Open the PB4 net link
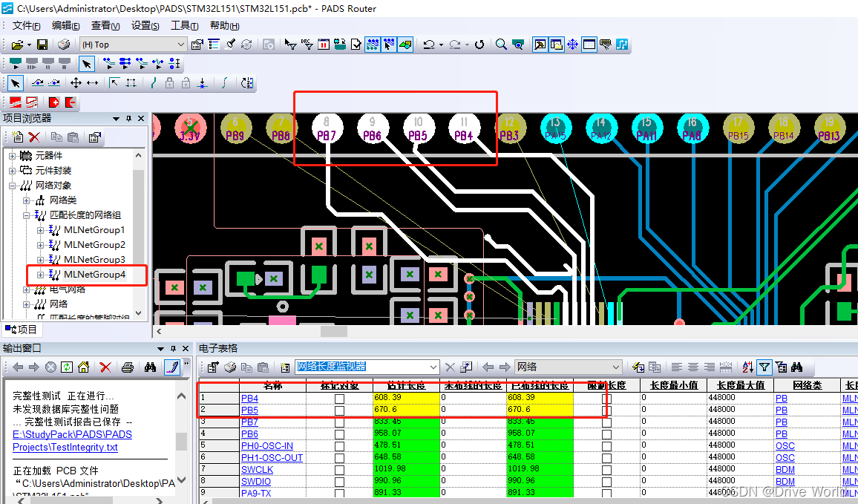The width and height of the screenshot is (858, 504). click(249, 399)
